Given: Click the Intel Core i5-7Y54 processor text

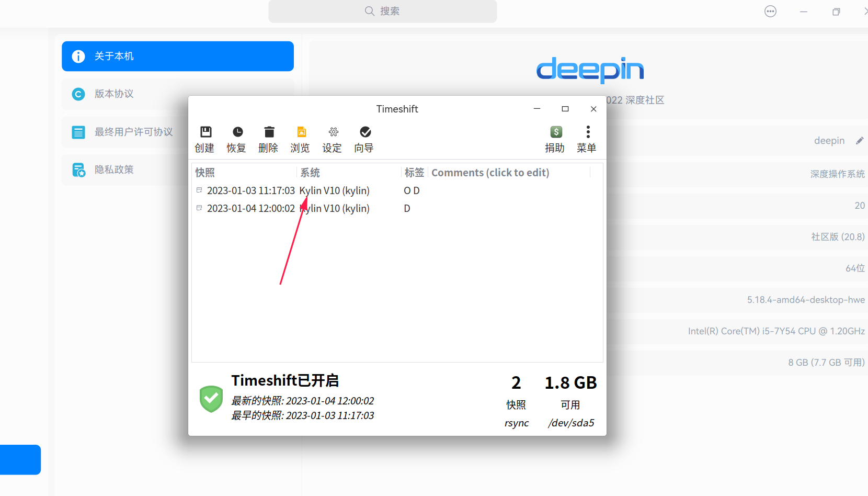Looking at the screenshot, I should (776, 331).
